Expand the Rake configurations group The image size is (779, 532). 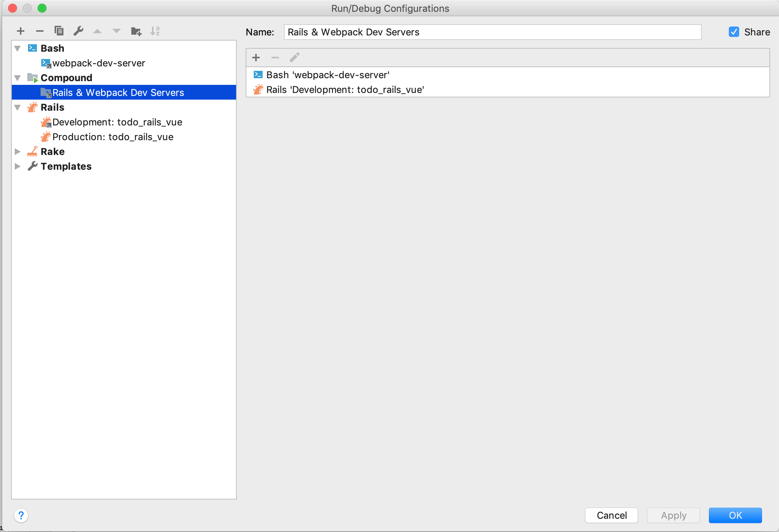(x=18, y=151)
